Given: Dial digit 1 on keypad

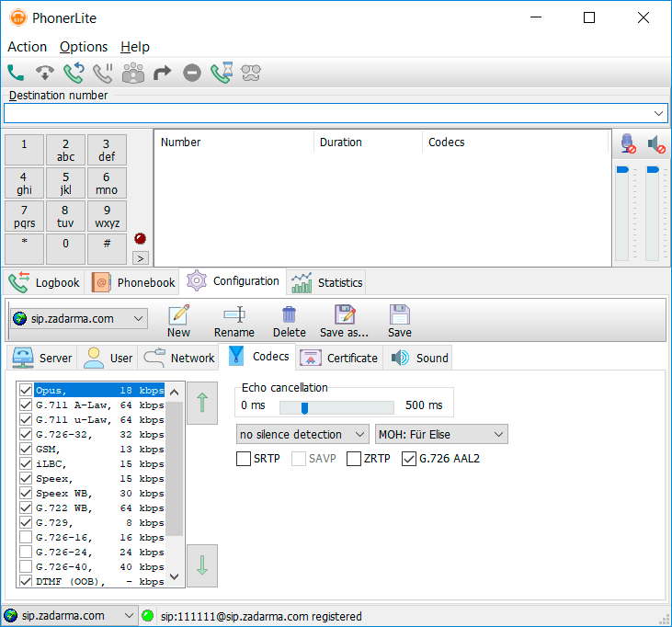Looking at the screenshot, I should (25, 150).
